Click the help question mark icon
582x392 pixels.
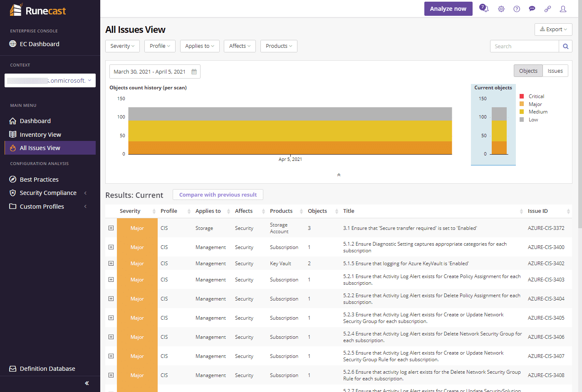click(517, 9)
